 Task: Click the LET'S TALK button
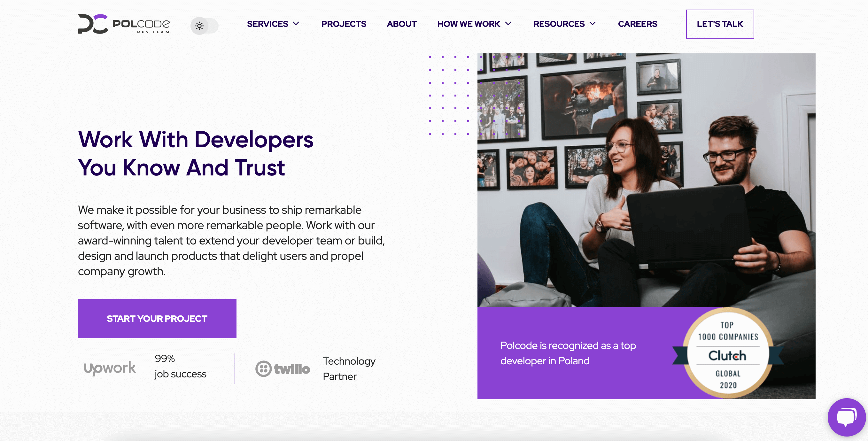point(720,24)
